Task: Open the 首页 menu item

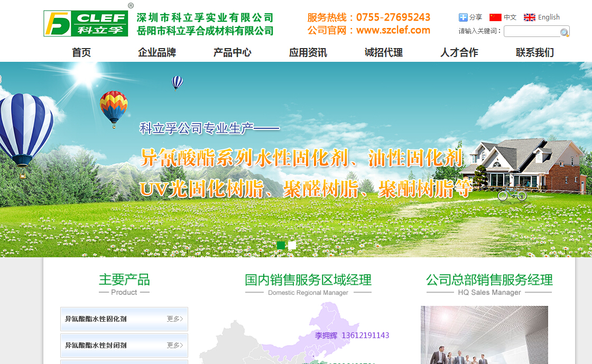Action: coord(81,52)
